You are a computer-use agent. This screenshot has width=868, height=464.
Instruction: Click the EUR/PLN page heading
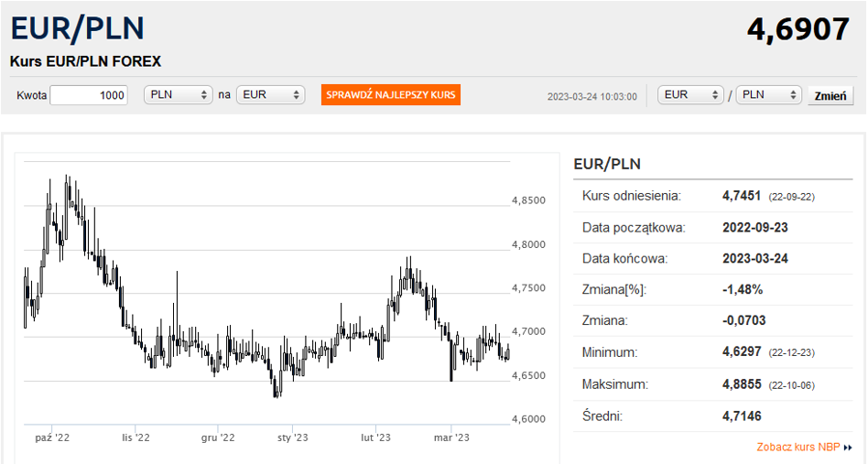[x=78, y=28]
